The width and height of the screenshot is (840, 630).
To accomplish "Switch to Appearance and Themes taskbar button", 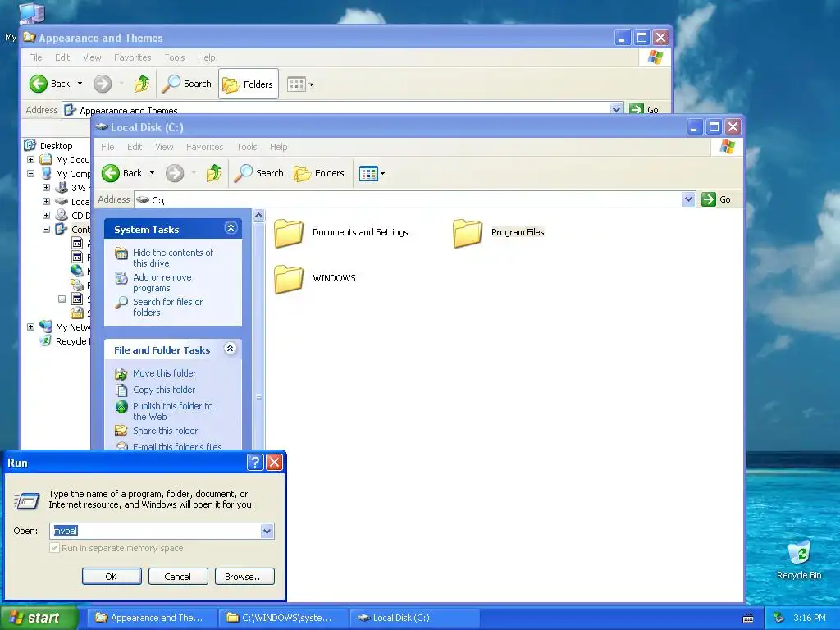I will (152, 618).
